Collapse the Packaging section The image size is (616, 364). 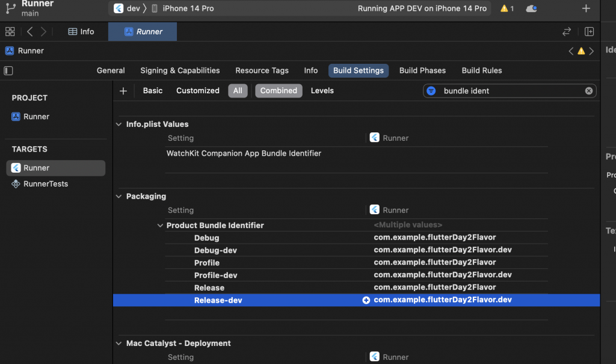[x=119, y=197]
